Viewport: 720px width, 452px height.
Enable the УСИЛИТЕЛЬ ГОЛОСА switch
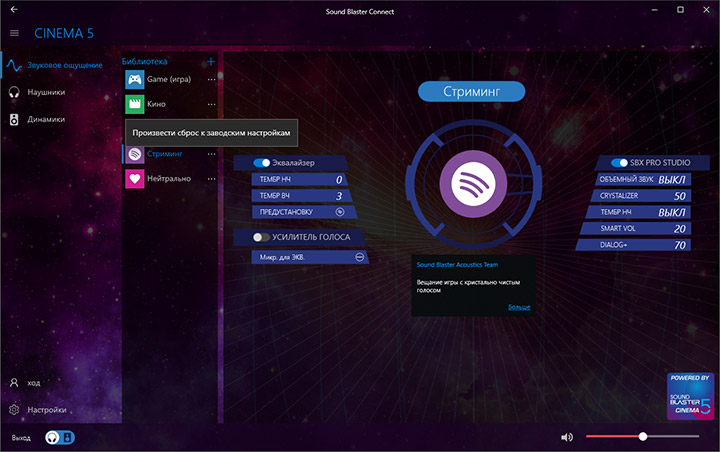coord(261,237)
